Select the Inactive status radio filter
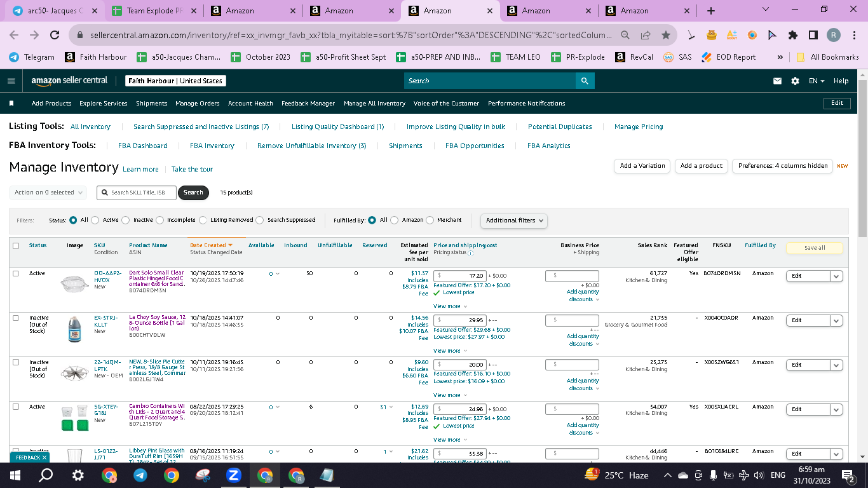 pyautogui.click(x=126, y=220)
